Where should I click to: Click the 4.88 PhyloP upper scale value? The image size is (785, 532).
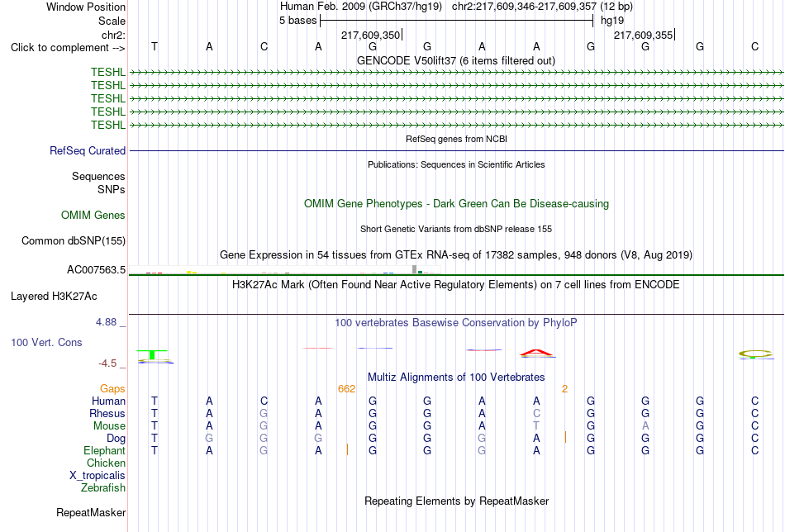coord(106,322)
